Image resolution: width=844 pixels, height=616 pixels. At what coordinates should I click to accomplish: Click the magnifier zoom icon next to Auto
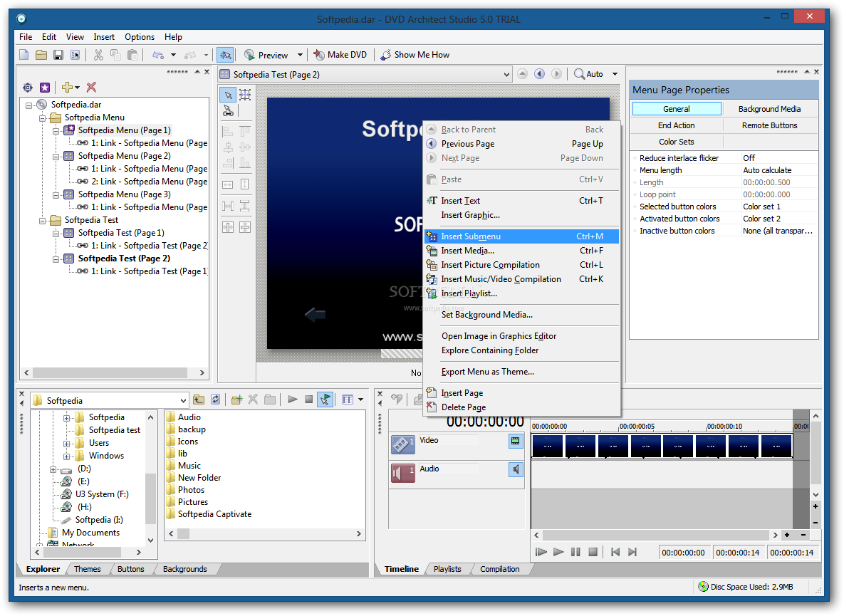[579, 73]
